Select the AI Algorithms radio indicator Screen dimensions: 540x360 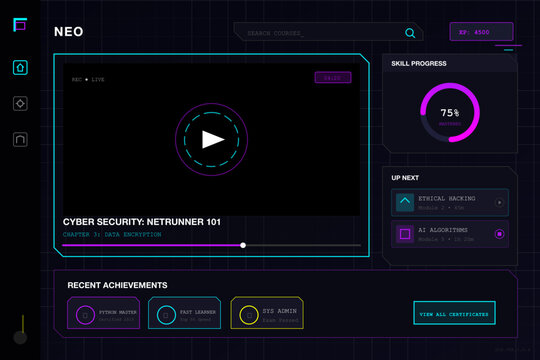point(499,234)
